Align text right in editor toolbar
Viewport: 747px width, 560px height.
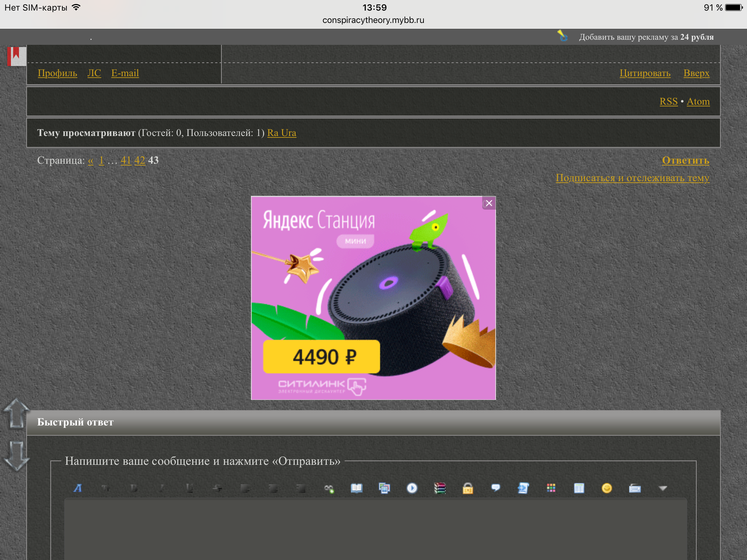301,488
